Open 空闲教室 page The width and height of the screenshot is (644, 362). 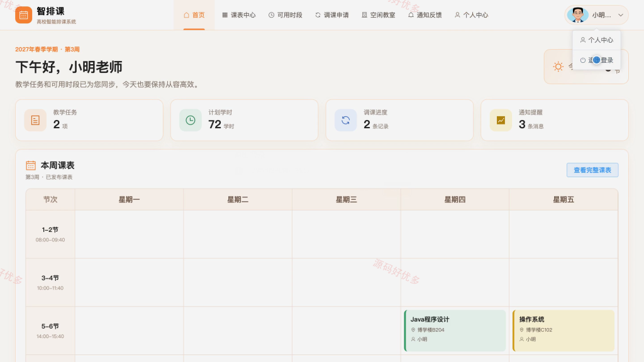(378, 15)
